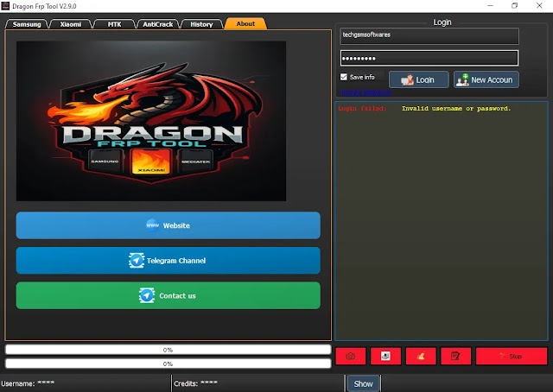Click the Show button in status bar

point(363,383)
